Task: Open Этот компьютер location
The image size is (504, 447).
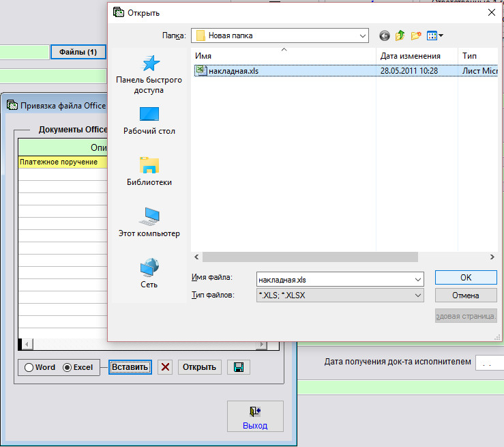Action: click(149, 222)
